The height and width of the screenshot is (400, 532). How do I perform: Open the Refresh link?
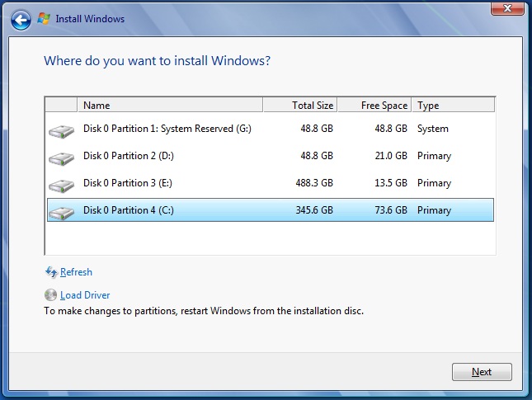click(x=76, y=272)
